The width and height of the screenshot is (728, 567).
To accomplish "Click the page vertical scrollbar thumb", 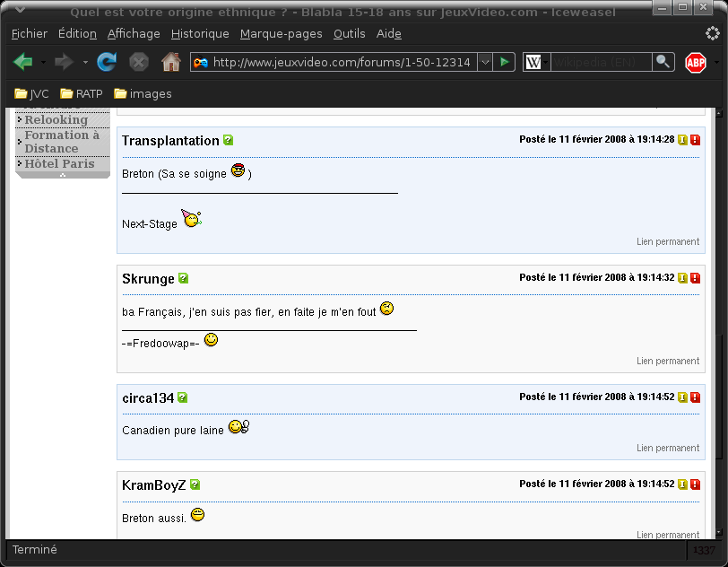I will [x=719, y=395].
